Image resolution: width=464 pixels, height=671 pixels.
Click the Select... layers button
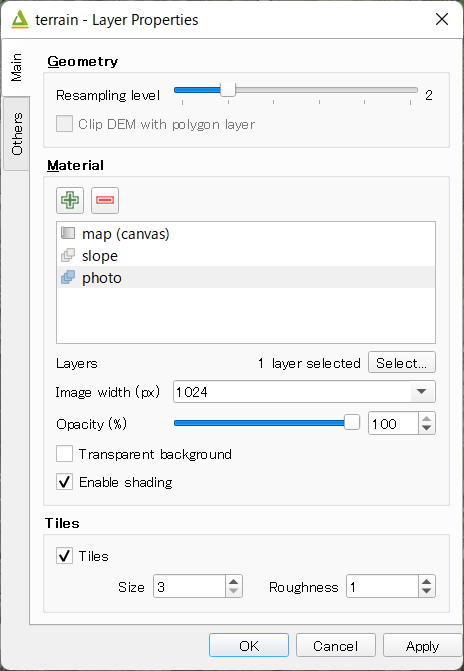point(402,363)
